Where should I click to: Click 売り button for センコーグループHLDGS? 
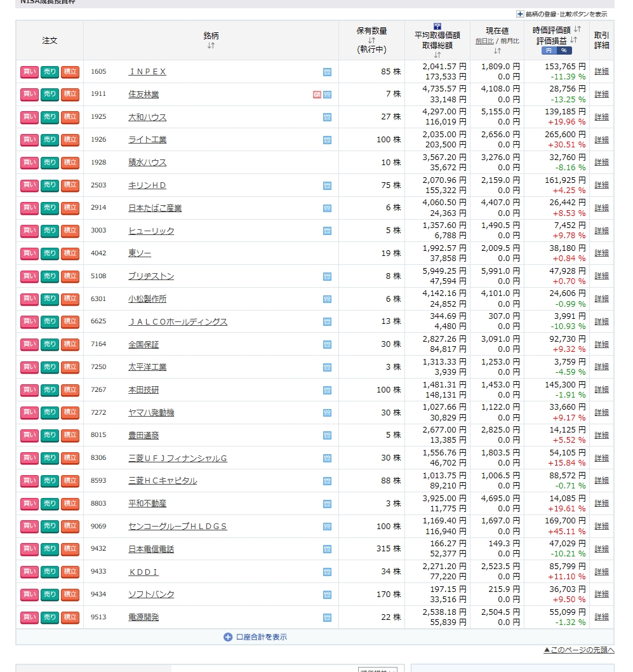pyautogui.click(x=50, y=527)
